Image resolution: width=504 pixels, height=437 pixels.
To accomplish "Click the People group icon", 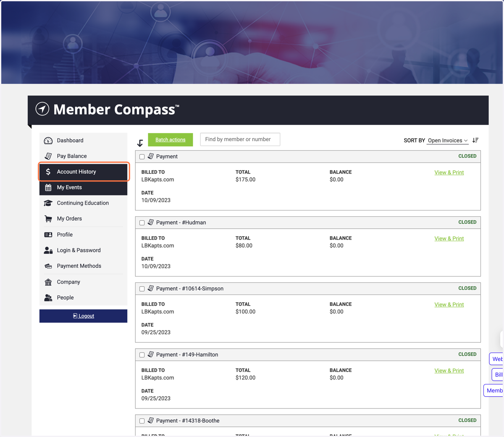I will [x=48, y=297].
